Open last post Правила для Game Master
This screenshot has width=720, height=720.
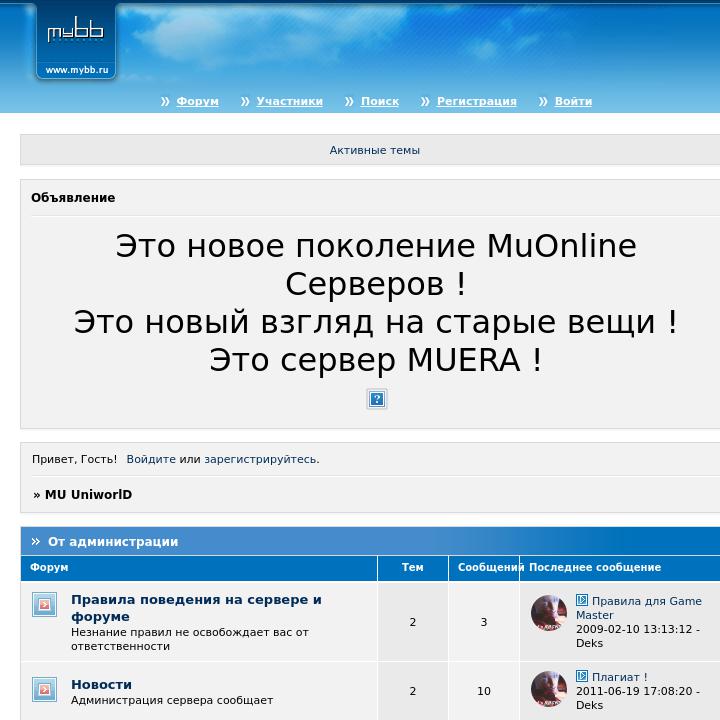click(639, 608)
